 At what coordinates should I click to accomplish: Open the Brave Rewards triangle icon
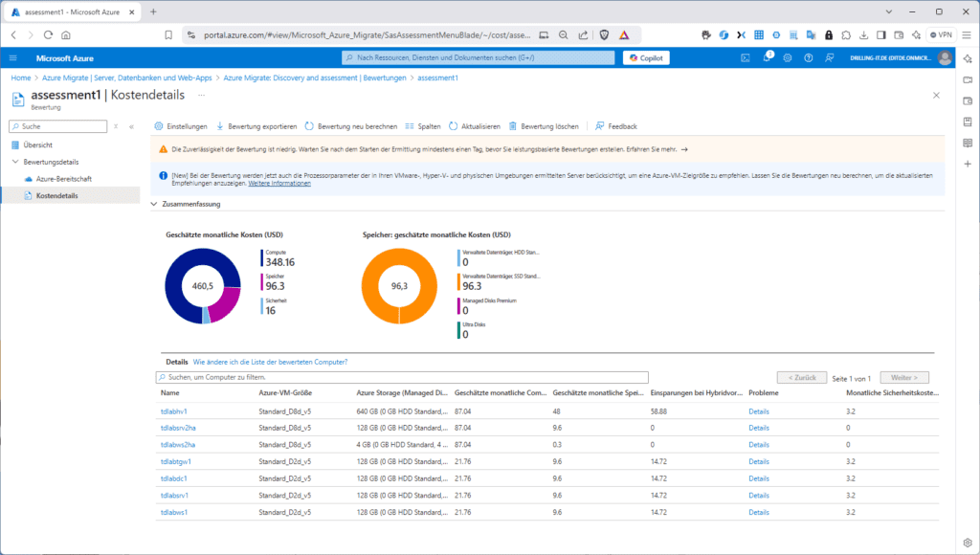pos(624,35)
